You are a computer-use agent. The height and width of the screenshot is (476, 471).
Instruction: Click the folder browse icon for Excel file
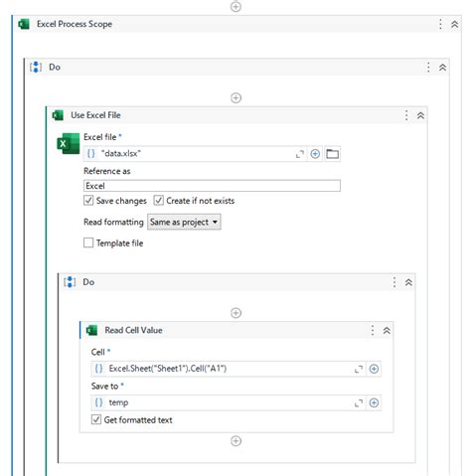332,154
